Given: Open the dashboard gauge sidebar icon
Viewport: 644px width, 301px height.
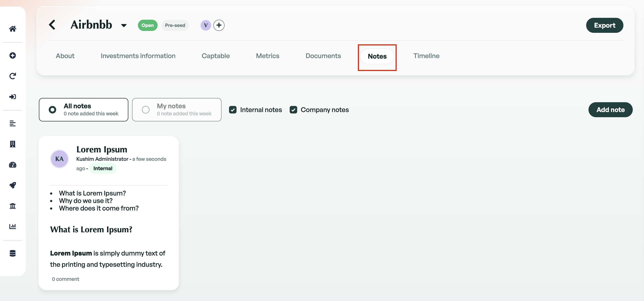Looking at the screenshot, I should pos(12,165).
